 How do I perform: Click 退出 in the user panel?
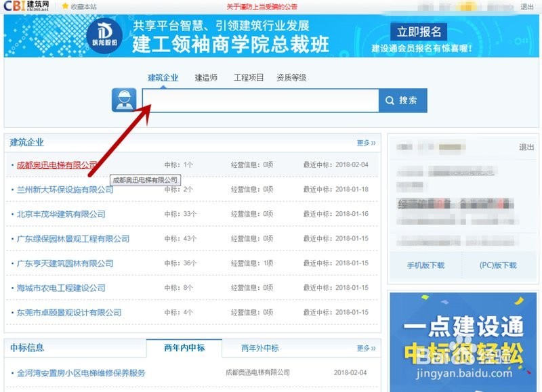click(x=526, y=148)
